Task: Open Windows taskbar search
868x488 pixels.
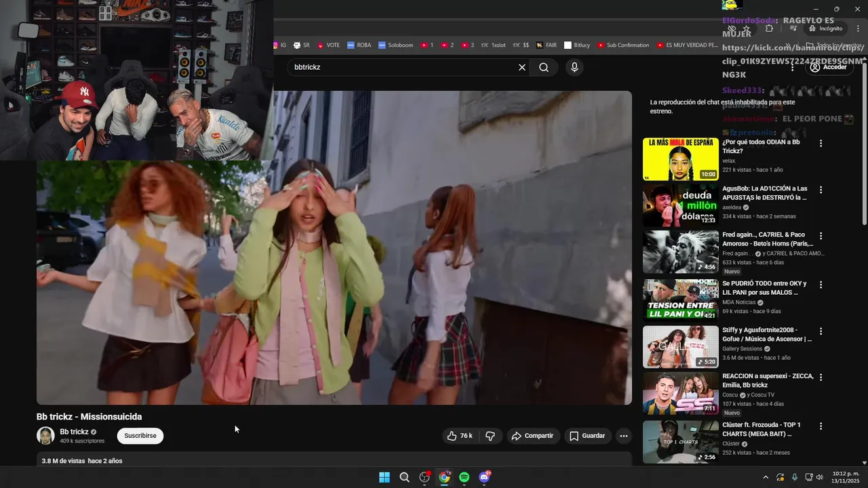Action: [405, 477]
